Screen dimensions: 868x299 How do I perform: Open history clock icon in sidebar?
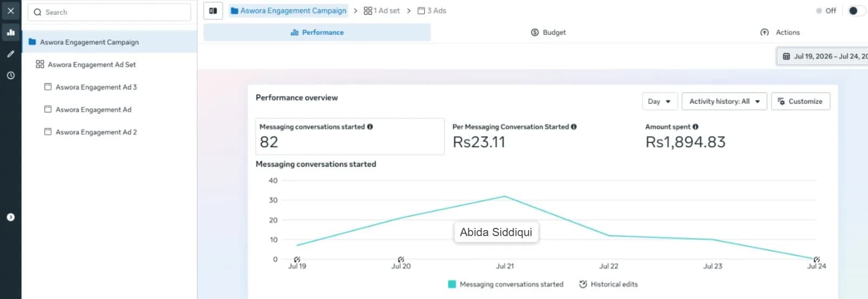tap(10, 76)
